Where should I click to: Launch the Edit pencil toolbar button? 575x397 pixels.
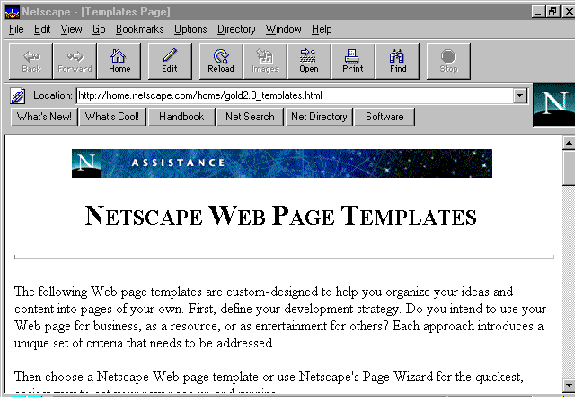pos(170,61)
